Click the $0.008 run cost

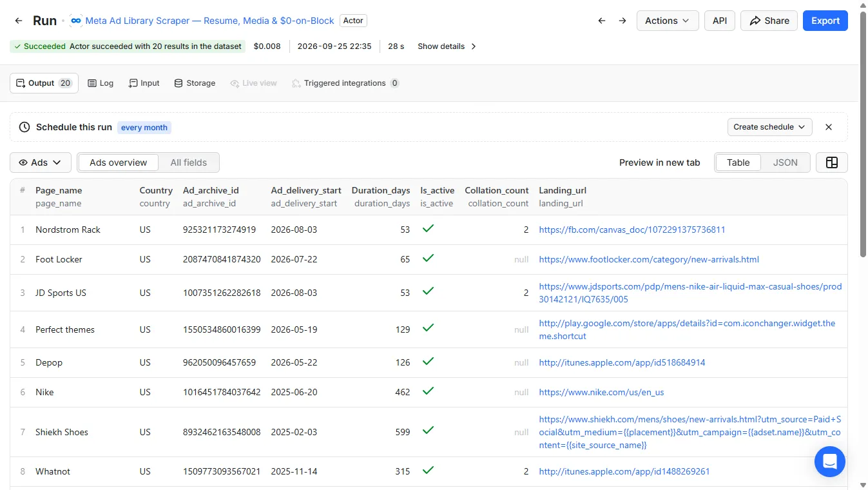pyautogui.click(x=267, y=46)
